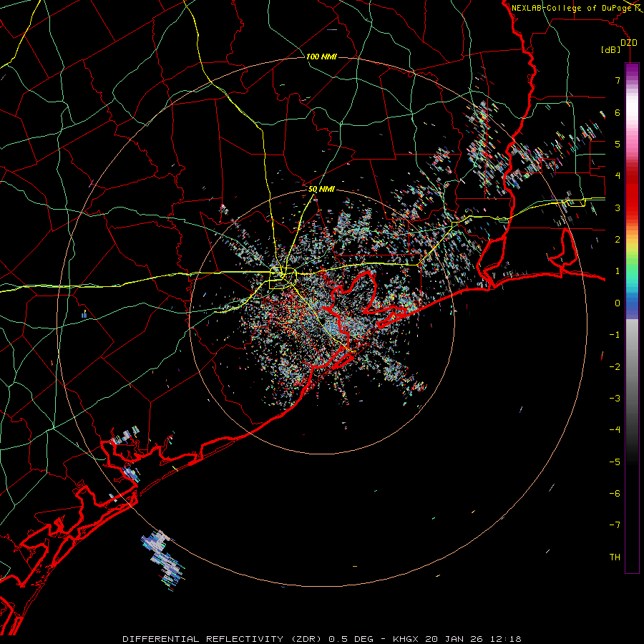Click the 50 NMI range ring label

(321, 189)
